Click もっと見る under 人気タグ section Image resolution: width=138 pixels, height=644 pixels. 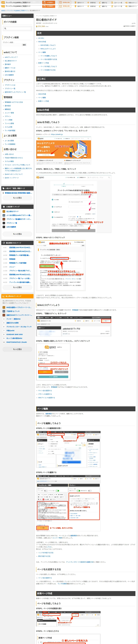click(x=17, y=198)
